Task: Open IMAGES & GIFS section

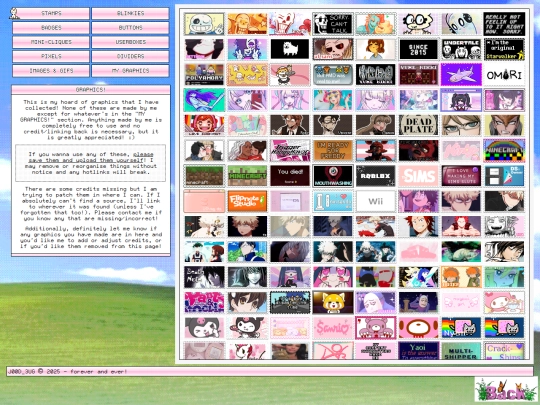Action: coord(51,71)
